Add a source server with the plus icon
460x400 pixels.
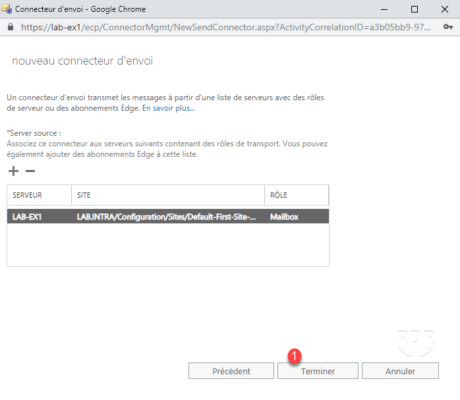point(13,171)
